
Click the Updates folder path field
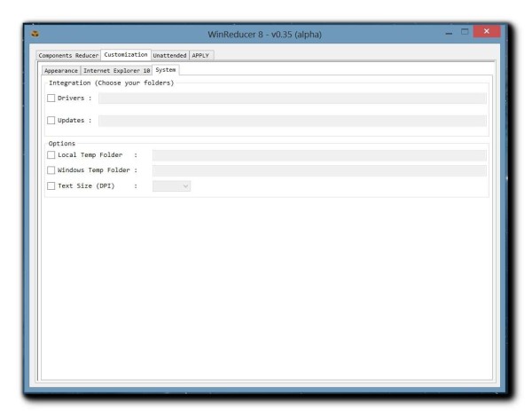[x=293, y=121]
